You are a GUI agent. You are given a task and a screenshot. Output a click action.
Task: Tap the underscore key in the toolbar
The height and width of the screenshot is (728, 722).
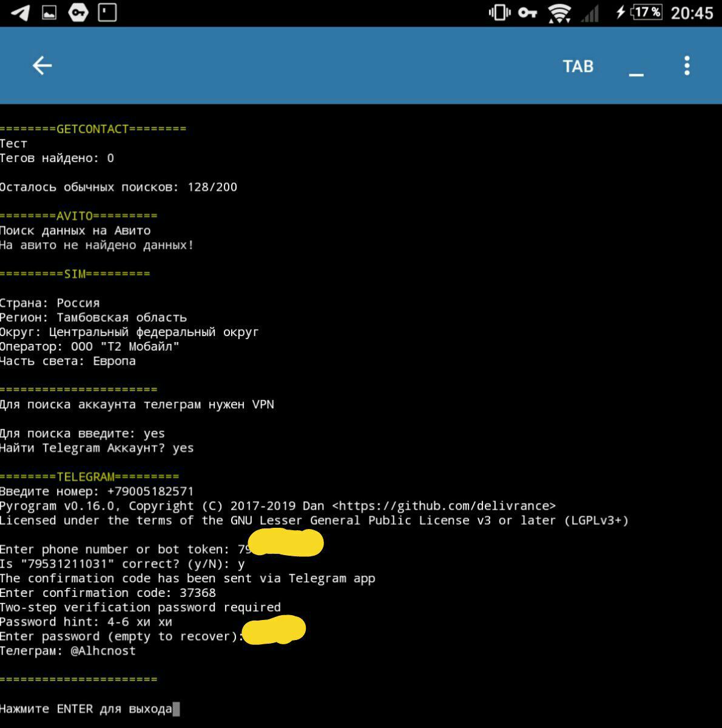click(x=636, y=74)
